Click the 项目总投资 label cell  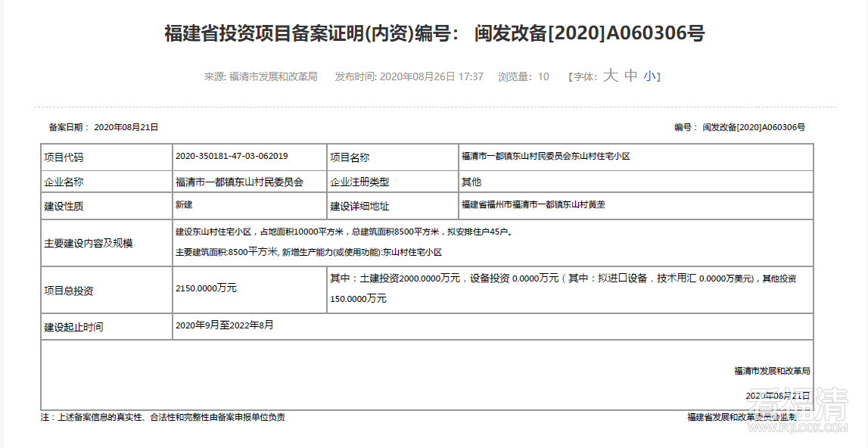pyautogui.click(x=107, y=290)
